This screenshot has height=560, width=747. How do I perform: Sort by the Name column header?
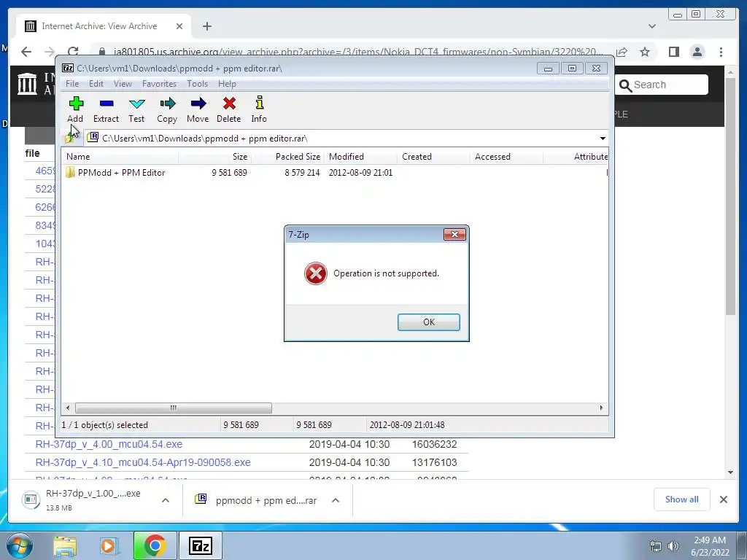pos(120,157)
